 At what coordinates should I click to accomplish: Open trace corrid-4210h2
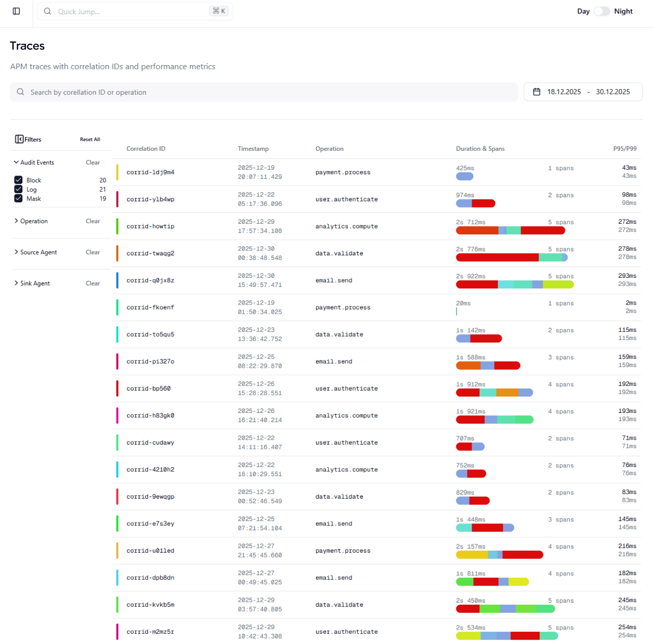click(x=150, y=470)
